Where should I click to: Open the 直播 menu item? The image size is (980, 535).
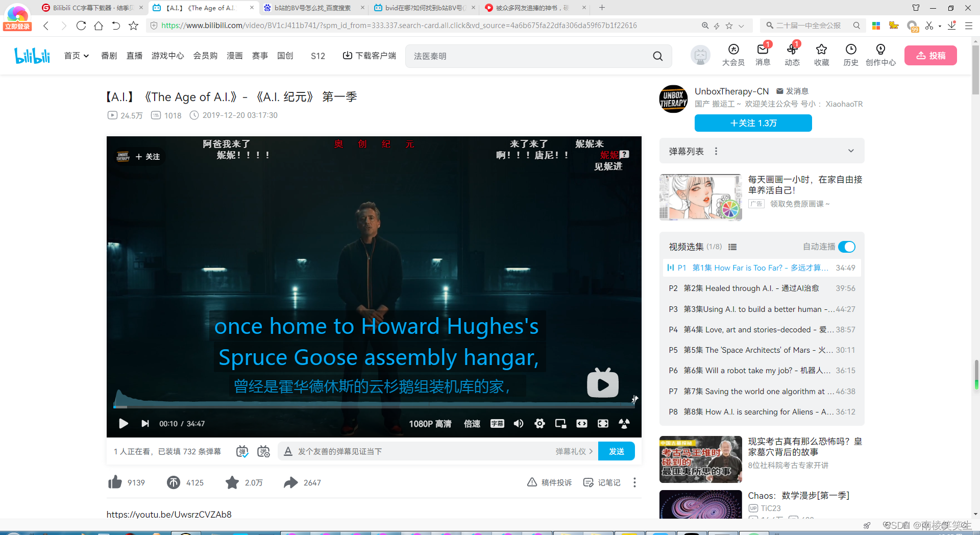(134, 56)
